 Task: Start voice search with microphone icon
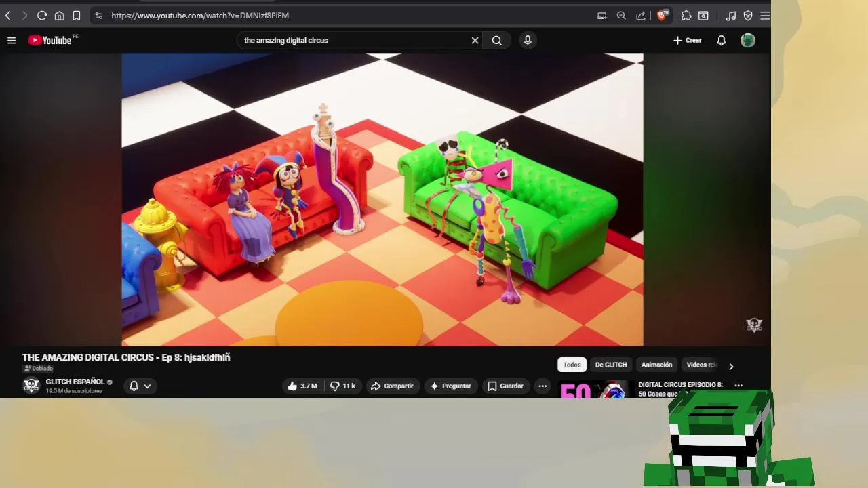pyautogui.click(x=528, y=41)
